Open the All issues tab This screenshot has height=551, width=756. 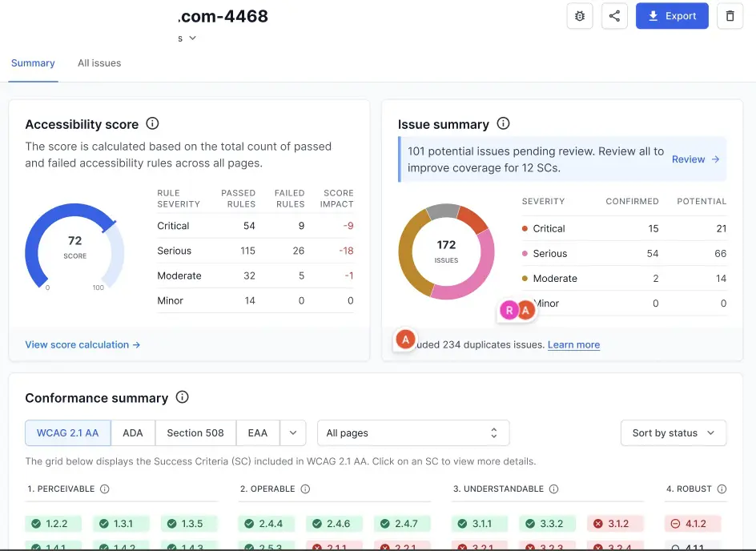coord(99,63)
